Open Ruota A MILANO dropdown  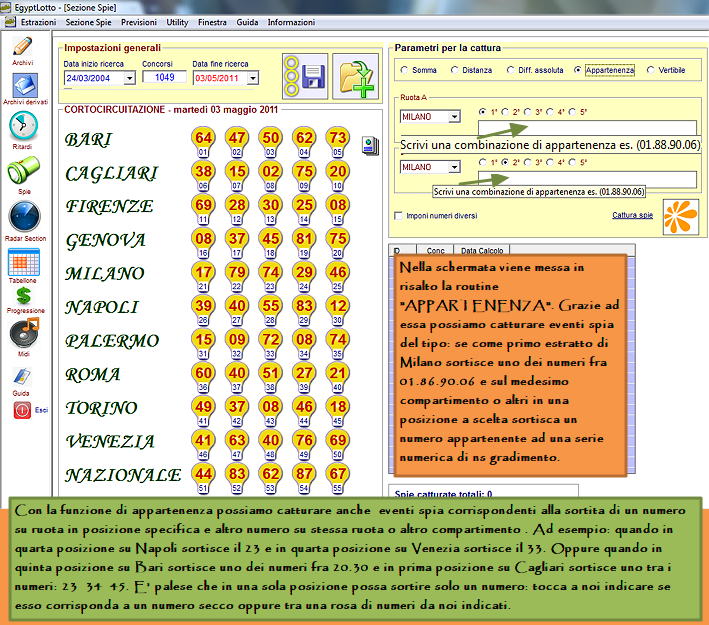[x=454, y=117]
